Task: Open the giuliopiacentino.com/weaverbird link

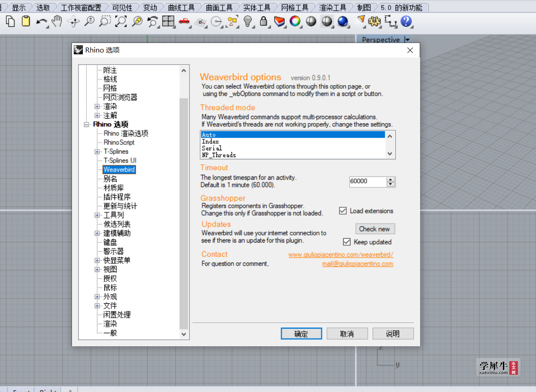Action: 341,254
